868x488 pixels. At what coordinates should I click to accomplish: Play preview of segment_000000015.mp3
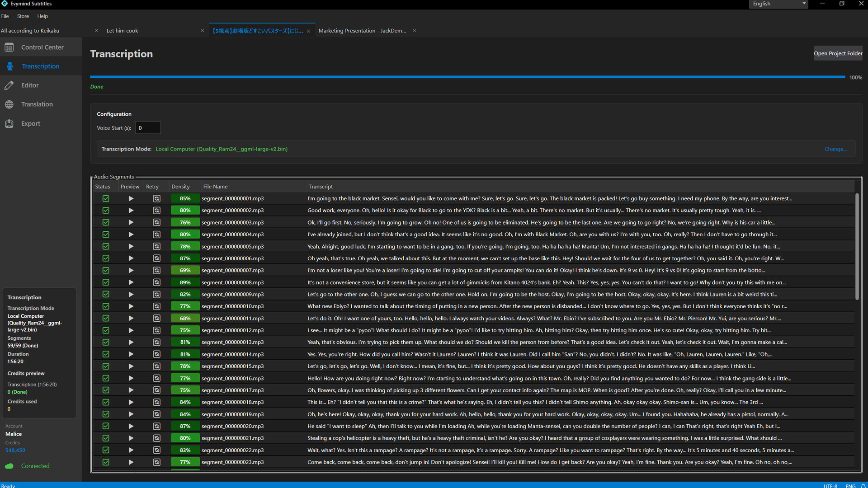point(131,366)
